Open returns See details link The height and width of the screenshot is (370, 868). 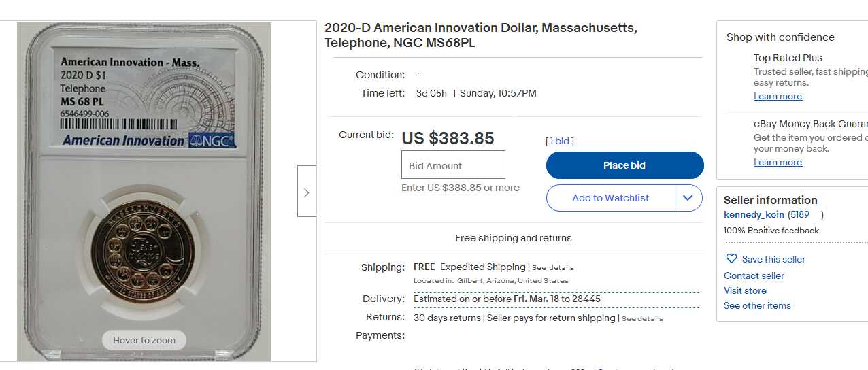click(641, 319)
